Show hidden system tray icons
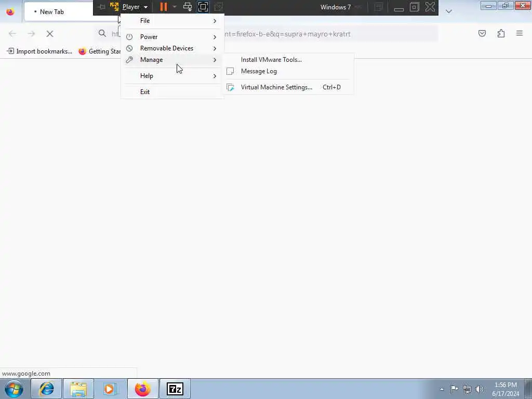The image size is (532, 399). coord(442,389)
